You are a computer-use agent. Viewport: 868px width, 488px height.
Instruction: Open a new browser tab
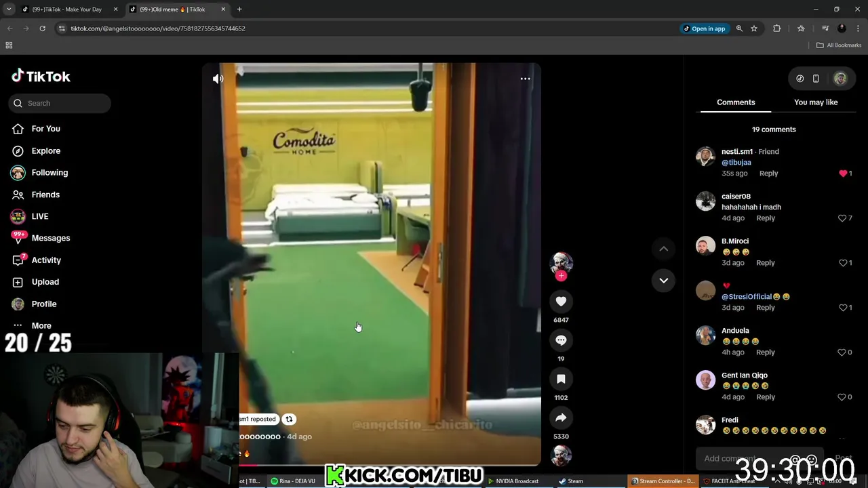tap(239, 9)
